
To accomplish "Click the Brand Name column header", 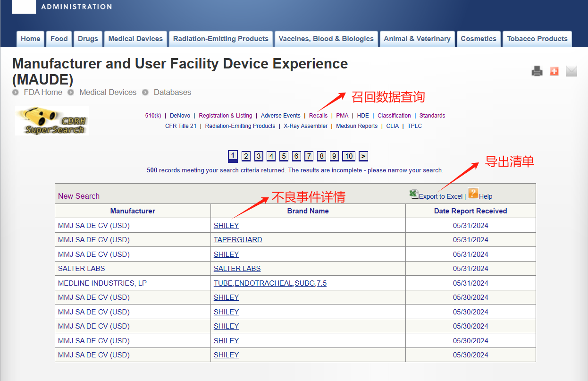I will point(308,211).
